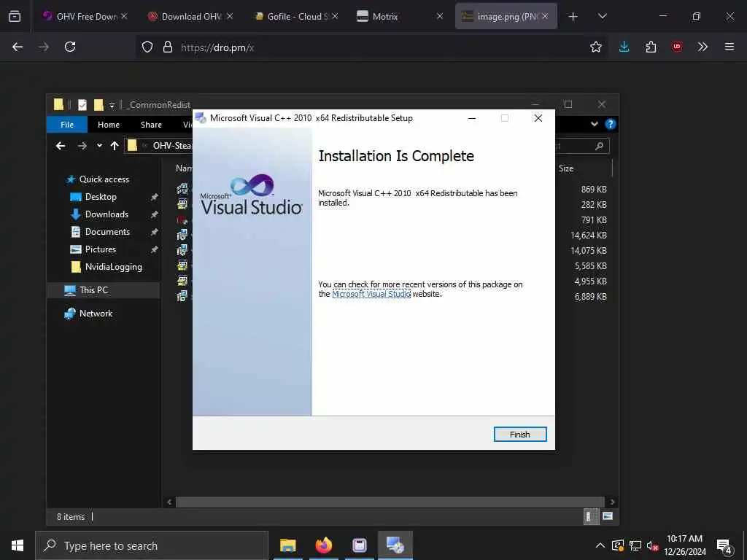Open Documents in the navigation pane
This screenshot has width=747, height=560.
[x=107, y=232]
